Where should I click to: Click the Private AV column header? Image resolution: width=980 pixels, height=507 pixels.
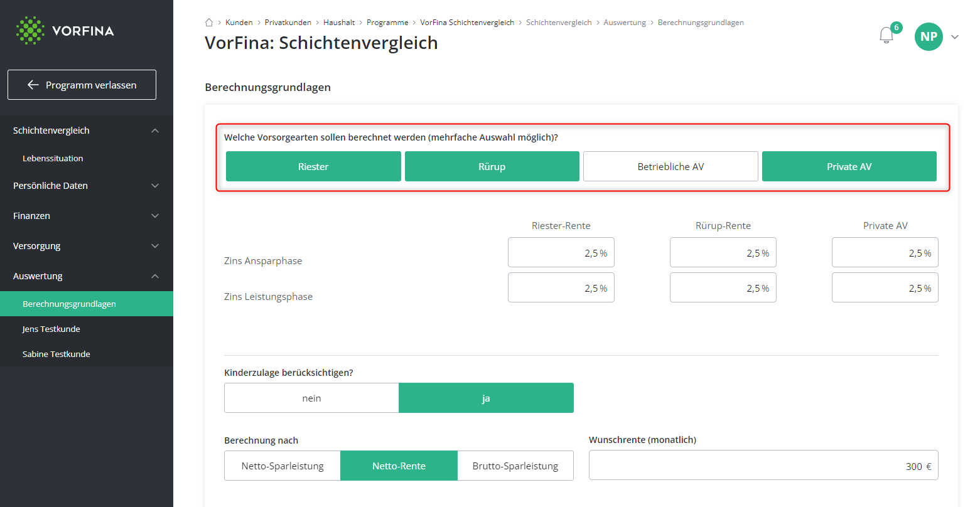click(885, 226)
